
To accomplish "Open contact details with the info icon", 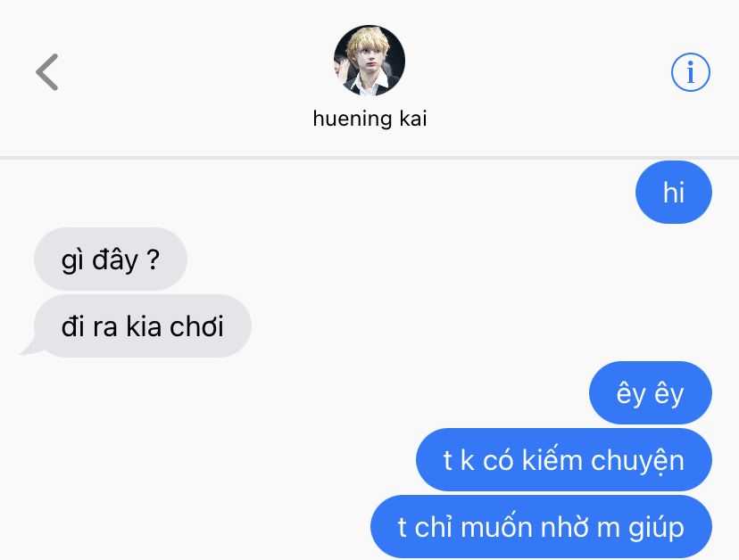I will tap(691, 72).
